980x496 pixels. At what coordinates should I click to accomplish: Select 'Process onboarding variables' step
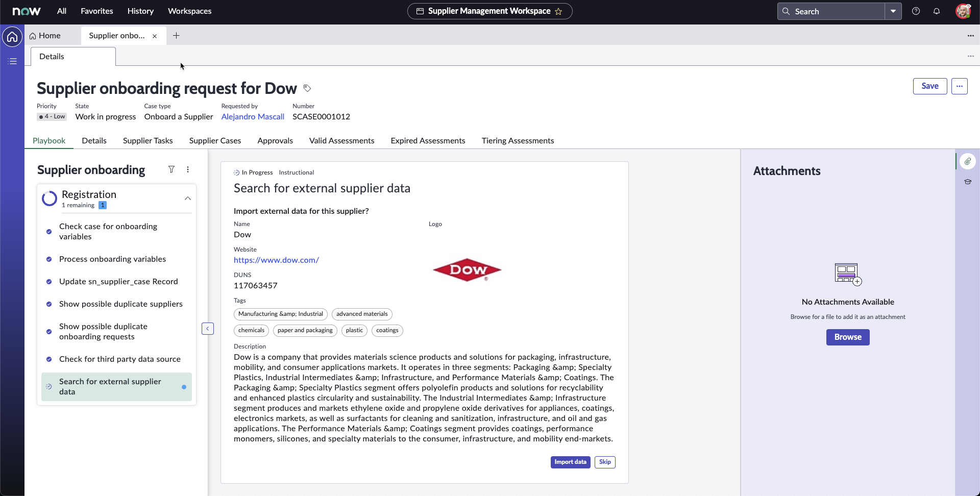[116, 259]
